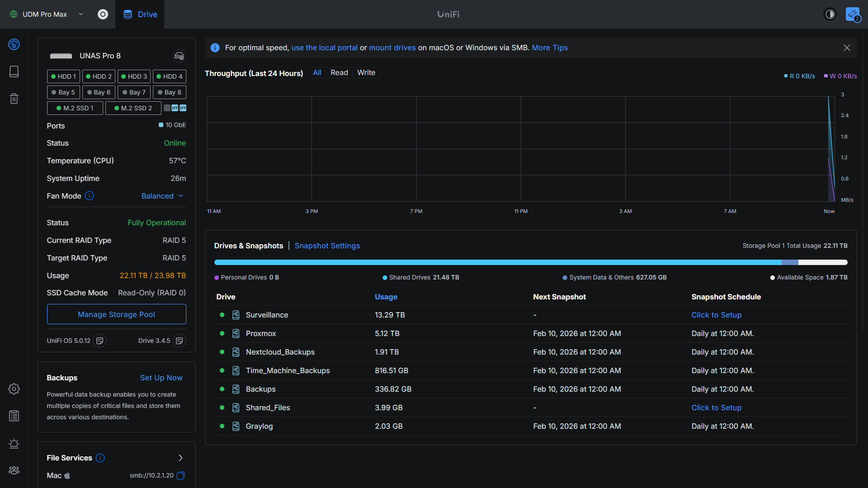This screenshot has height=488, width=868.
Task: Click the File Services info icon
Action: 100,458
